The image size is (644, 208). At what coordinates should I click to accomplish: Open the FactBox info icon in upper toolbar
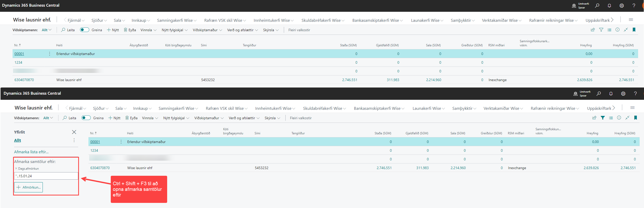point(618,30)
